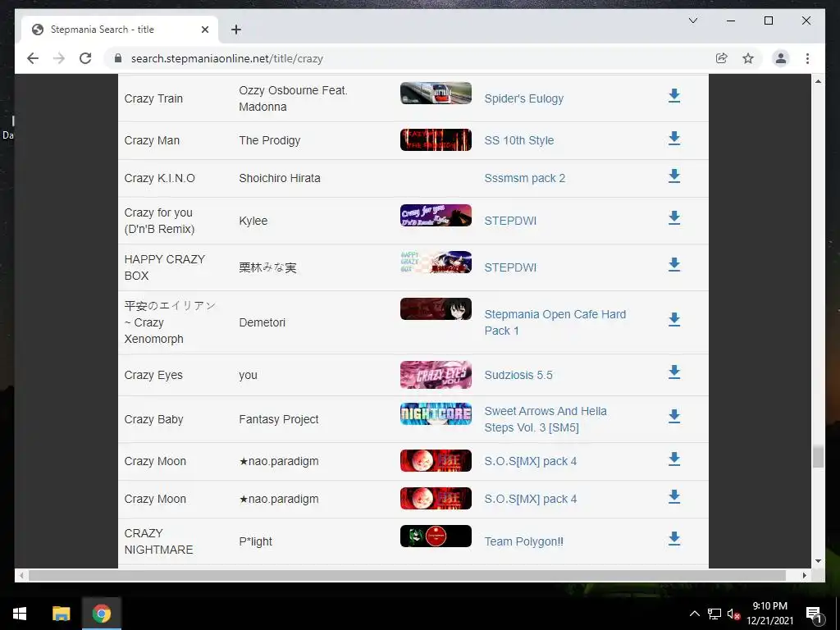Image resolution: width=840 pixels, height=630 pixels.
Task: Click the vertical scrollbar down arrow
Action: [818, 561]
